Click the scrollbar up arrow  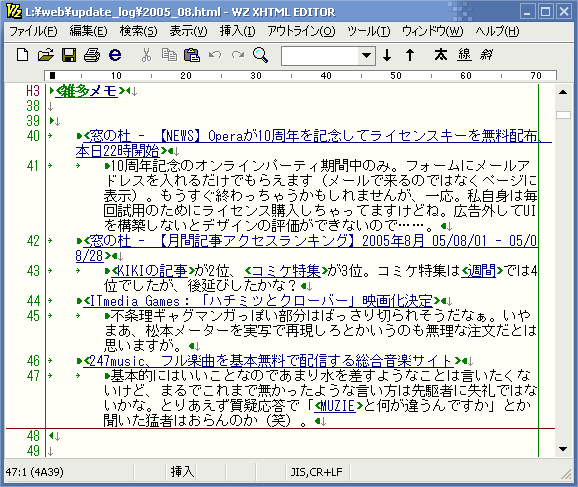563,92
